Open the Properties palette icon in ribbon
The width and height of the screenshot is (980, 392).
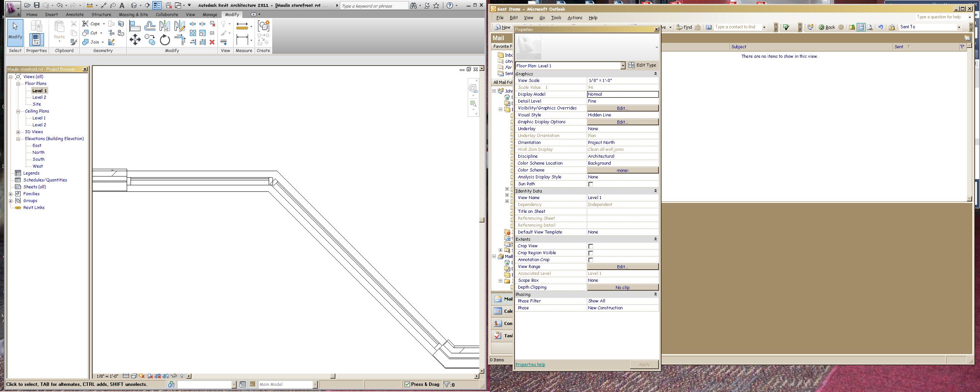pyautogui.click(x=36, y=40)
